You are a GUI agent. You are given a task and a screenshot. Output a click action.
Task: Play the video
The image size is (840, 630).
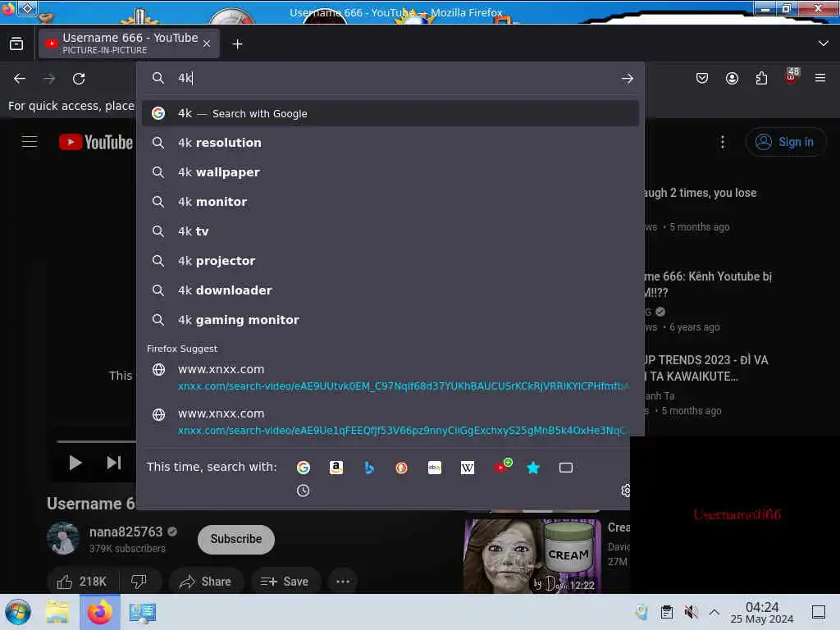pyautogui.click(x=75, y=463)
